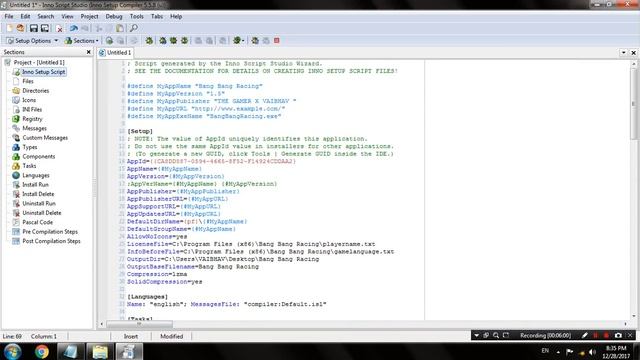Click the blue Undo arrow icon
Screen dimensions: 640x360
[x=74, y=28]
